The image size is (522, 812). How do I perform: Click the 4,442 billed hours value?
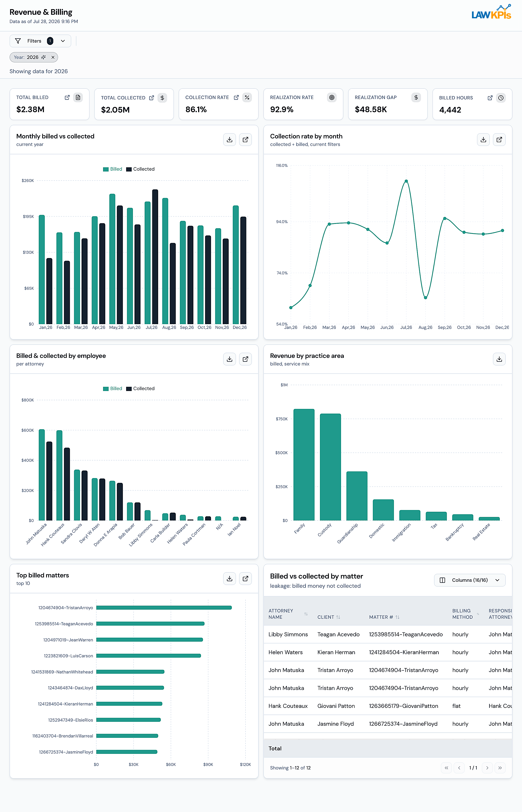[450, 110]
